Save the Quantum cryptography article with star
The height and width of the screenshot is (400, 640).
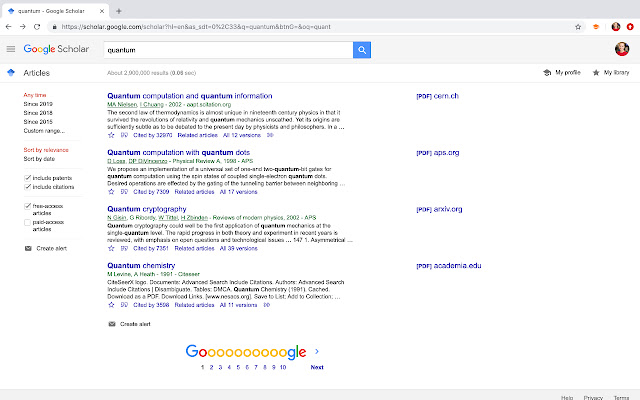tap(111, 248)
